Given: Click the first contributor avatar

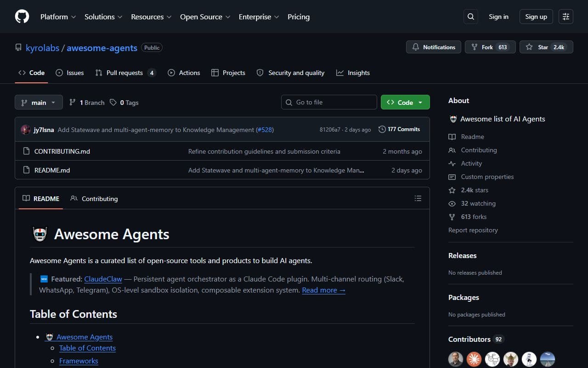Looking at the screenshot, I should [x=456, y=359].
